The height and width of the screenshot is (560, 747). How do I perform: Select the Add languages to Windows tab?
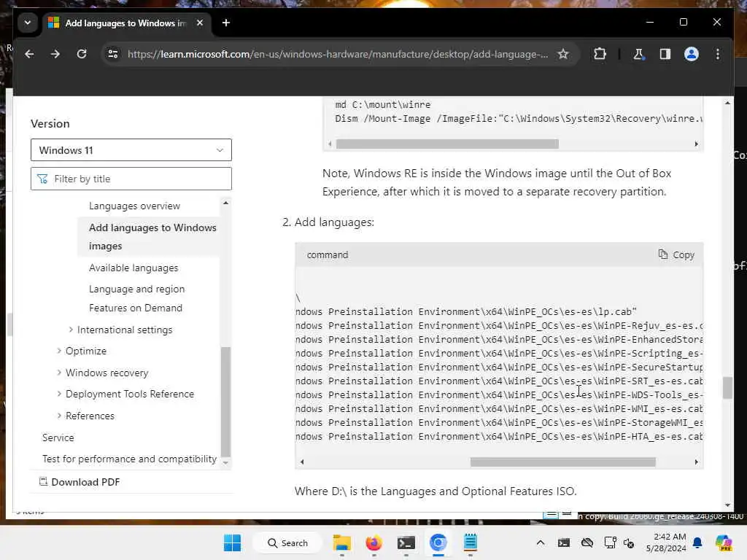[x=126, y=23]
